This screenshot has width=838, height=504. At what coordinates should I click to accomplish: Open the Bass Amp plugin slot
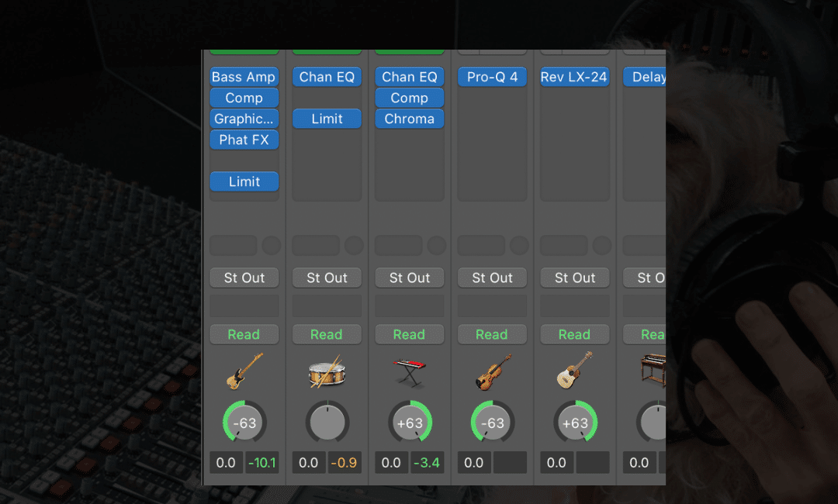(x=244, y=77)
